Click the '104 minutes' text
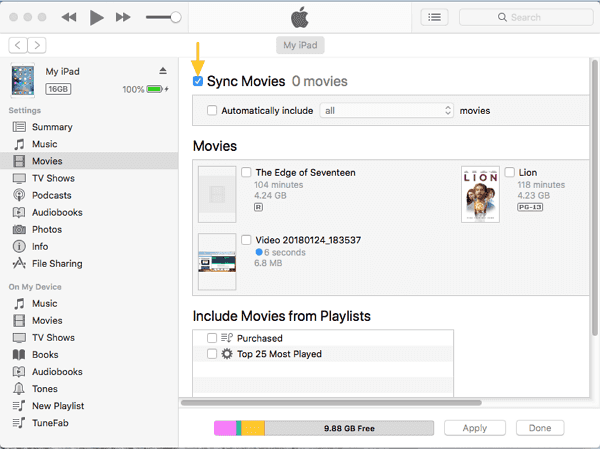Viewport: 600px width, 449px height. coord(279,184)
